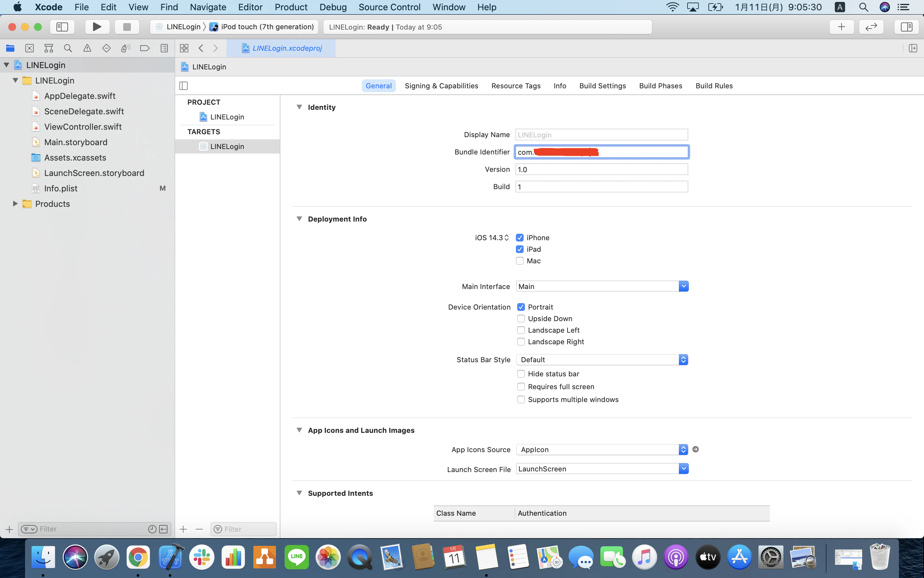Uncheck the iPhone device checkbox

coord(520,238)
